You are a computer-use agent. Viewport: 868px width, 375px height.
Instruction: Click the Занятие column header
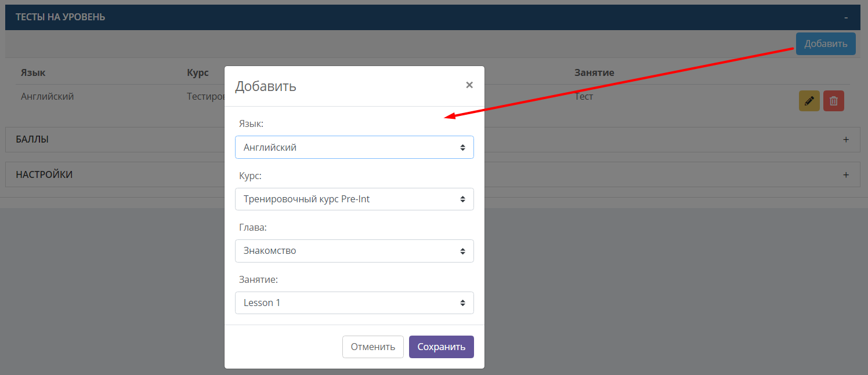point(594,72)
